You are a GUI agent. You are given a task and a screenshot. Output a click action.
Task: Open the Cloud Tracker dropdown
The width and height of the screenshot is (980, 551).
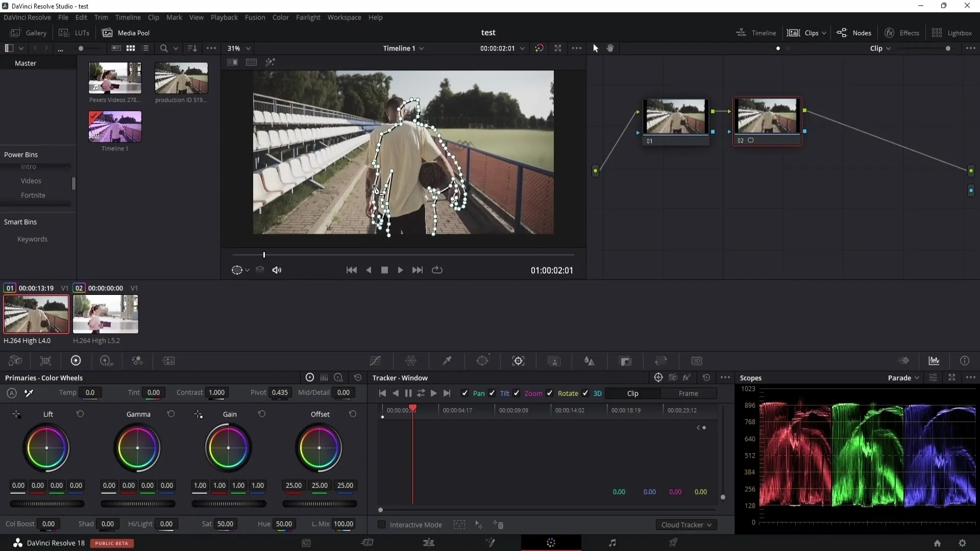(x=686, y=524)
